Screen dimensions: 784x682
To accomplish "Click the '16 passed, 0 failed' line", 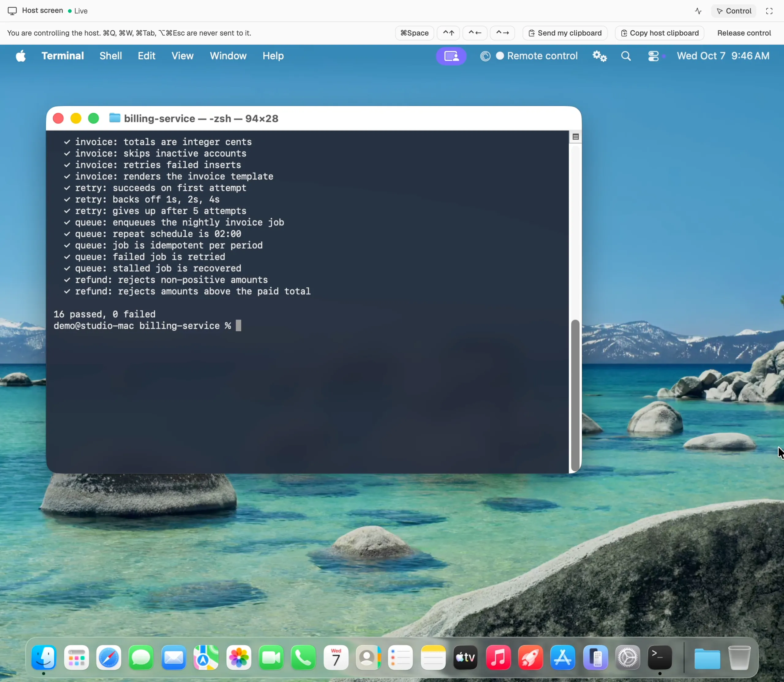I will (x=105, y=314).
